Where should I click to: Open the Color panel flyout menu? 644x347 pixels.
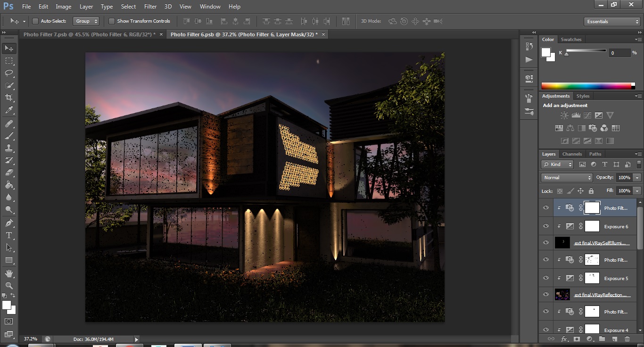pos(639,40)
